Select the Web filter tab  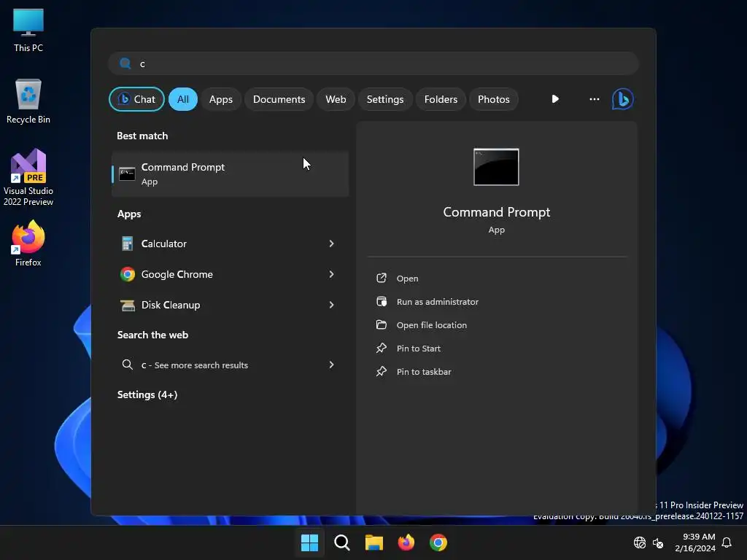(x=336, y=99)
